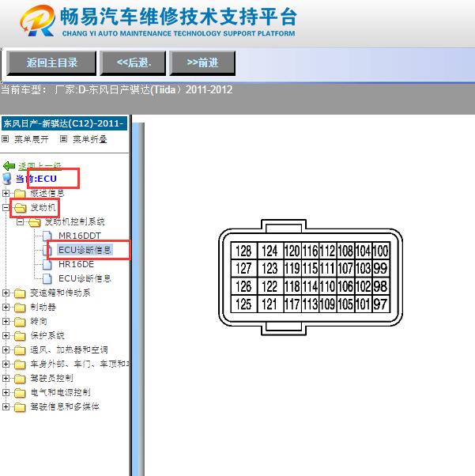Click the icon beside 菜单展开
Screen dimensions: 475x476
(6, 139)
